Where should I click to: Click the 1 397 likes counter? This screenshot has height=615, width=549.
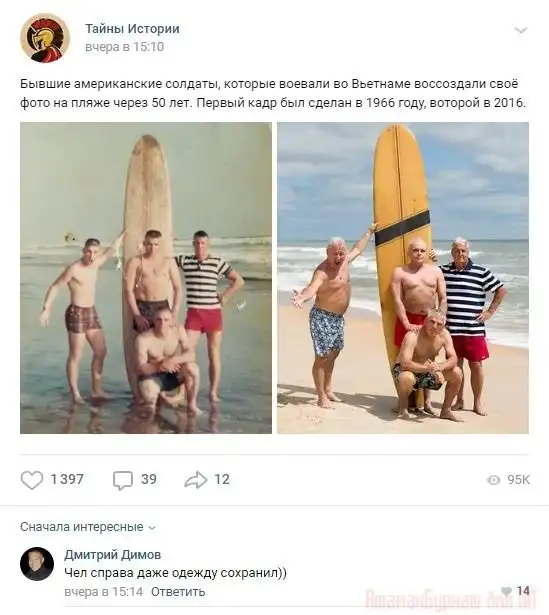67,479
